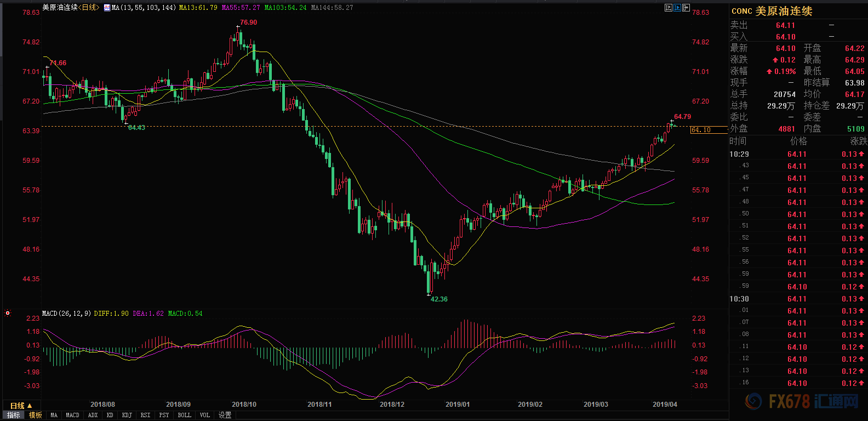Click the 2019/04 date axis label
Screen dimensions: 868x421
coord(665,405)
